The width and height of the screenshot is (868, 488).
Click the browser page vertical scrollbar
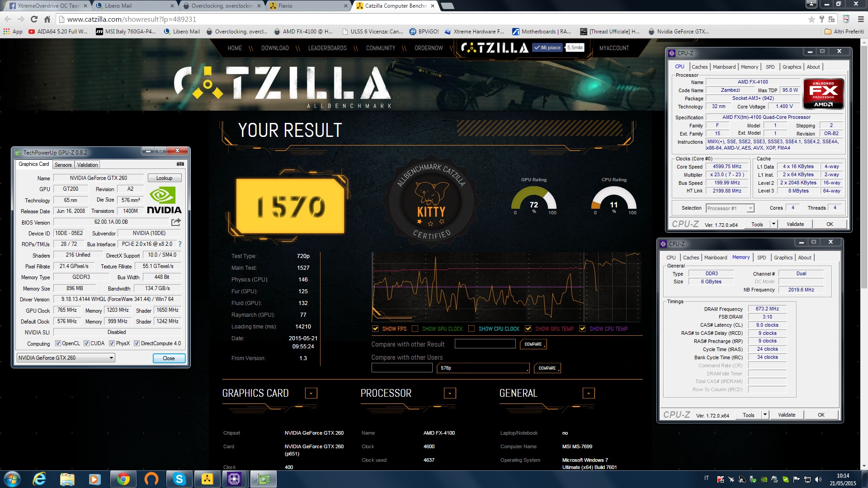[864, 167]
